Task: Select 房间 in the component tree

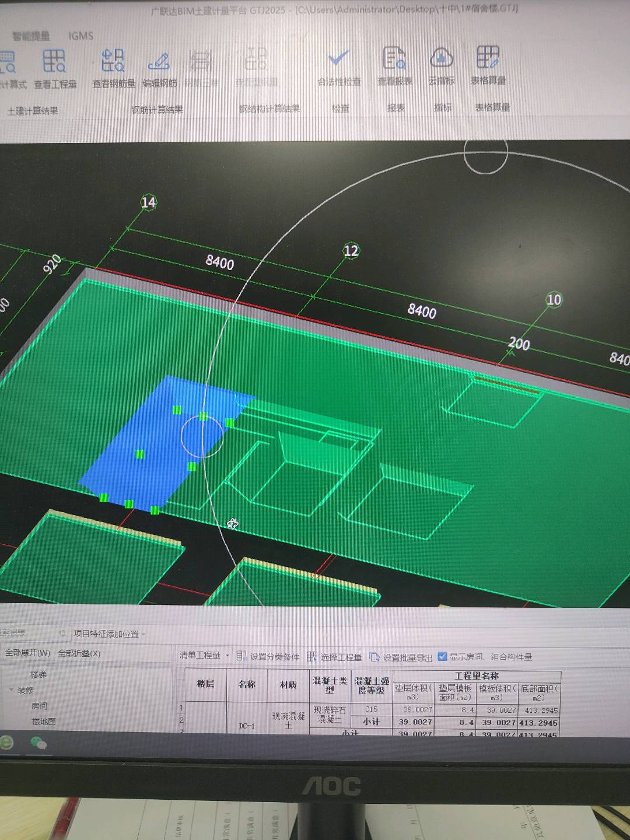Action: point(39,706)
